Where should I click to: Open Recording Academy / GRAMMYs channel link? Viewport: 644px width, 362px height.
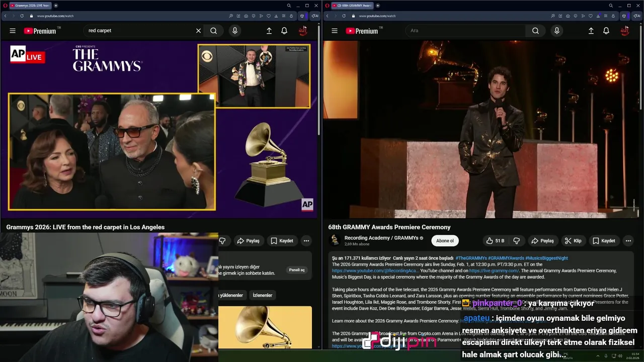pos(381,238)
